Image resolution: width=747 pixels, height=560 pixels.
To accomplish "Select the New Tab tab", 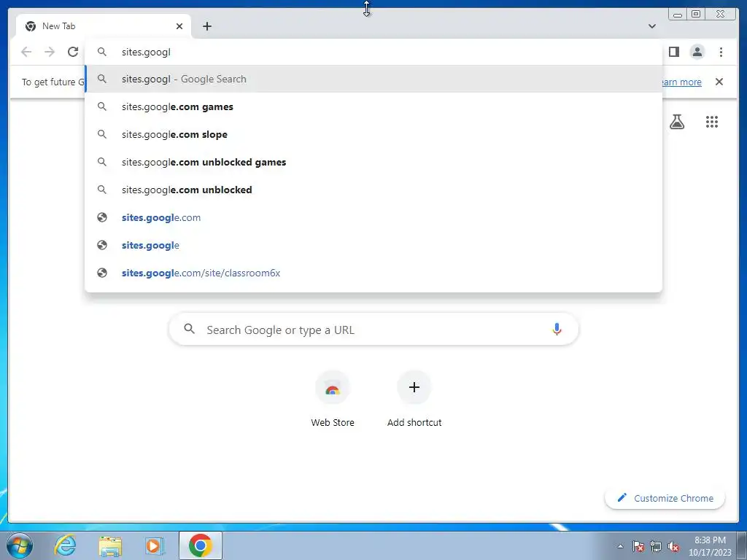I will [x=104, y=26].
